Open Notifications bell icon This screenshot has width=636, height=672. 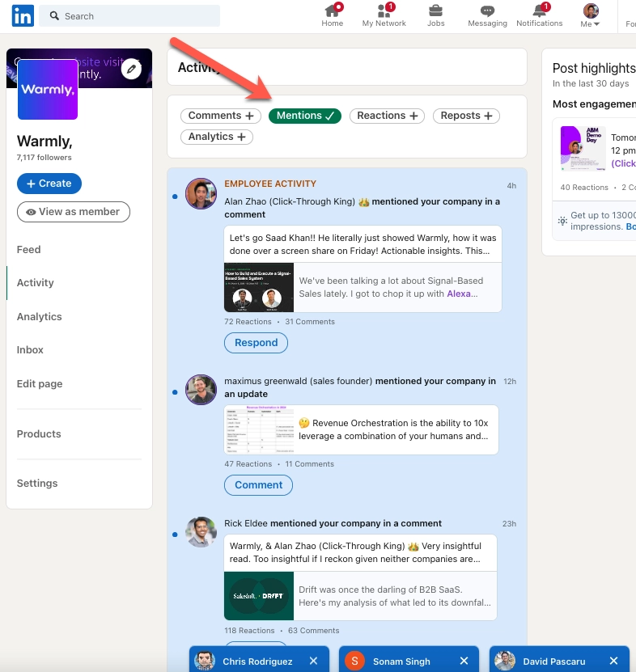pos(539,11)
